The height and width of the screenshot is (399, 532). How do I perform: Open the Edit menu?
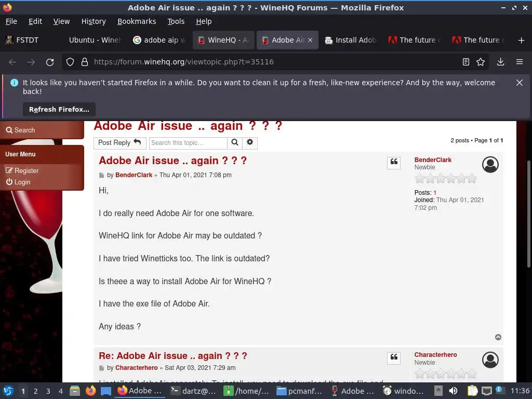pos(35,21)
